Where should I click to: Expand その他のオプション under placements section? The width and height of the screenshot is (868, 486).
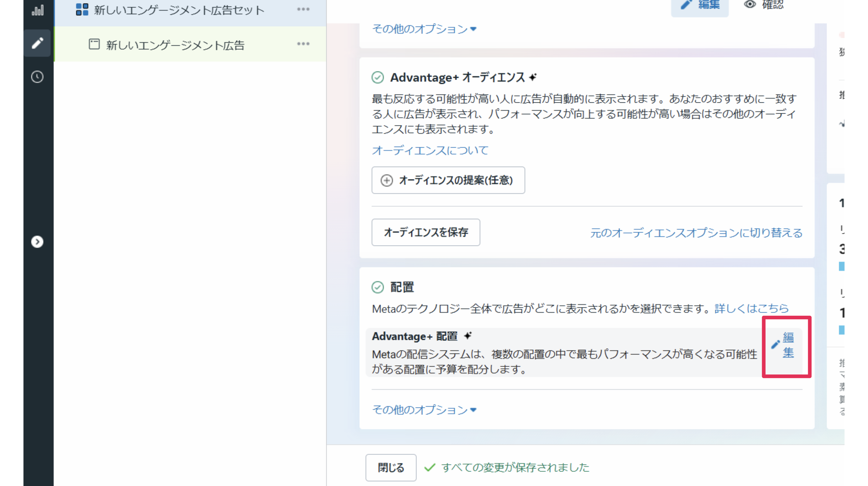tap(424, 410)
